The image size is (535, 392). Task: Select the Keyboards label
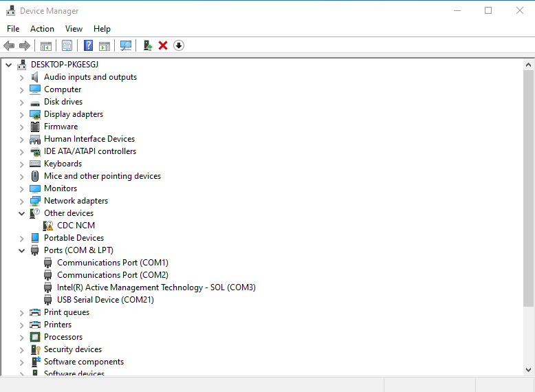63,164
